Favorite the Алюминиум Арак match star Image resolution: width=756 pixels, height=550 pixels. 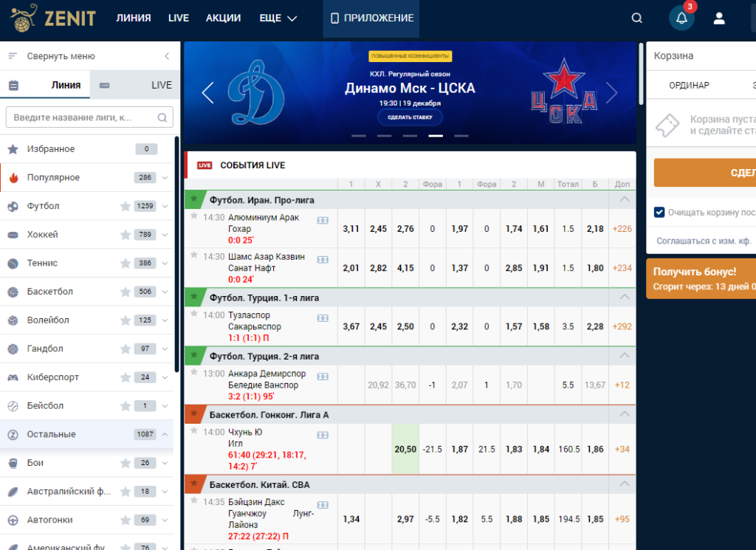click(194, 216)
